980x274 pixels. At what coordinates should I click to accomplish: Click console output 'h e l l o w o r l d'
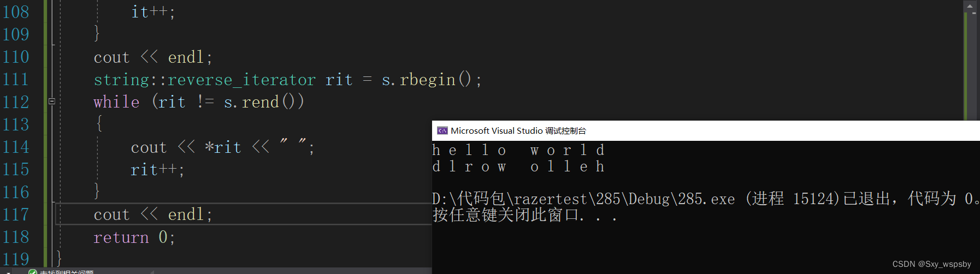coord(518,150)
